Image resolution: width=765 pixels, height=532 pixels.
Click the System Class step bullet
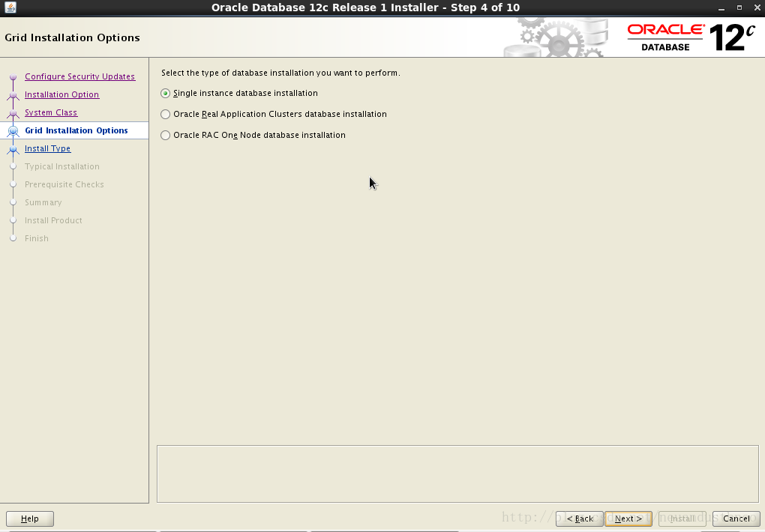pyautogui.click(x=13, y=113)
